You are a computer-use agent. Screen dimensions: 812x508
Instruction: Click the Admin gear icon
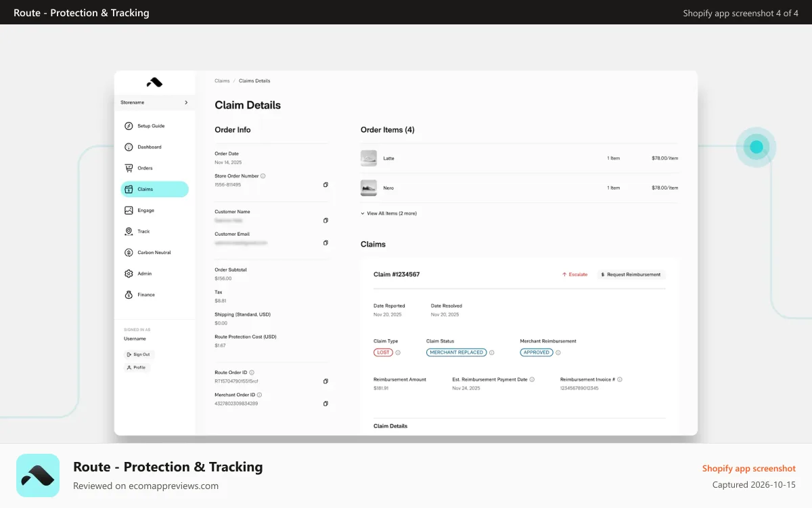click(129, 274)
